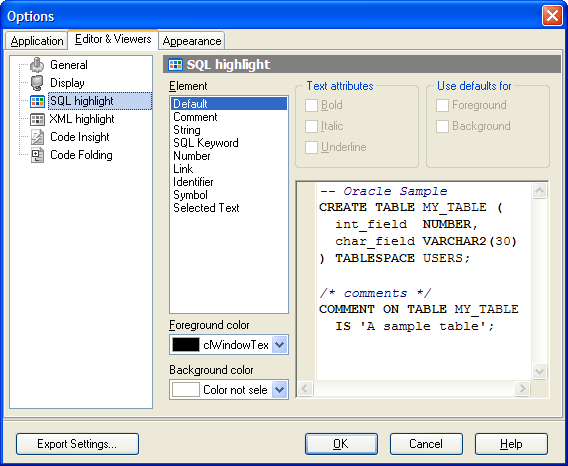Check the Underline option
The image size is (568, 466).
[x=312, y=147]
